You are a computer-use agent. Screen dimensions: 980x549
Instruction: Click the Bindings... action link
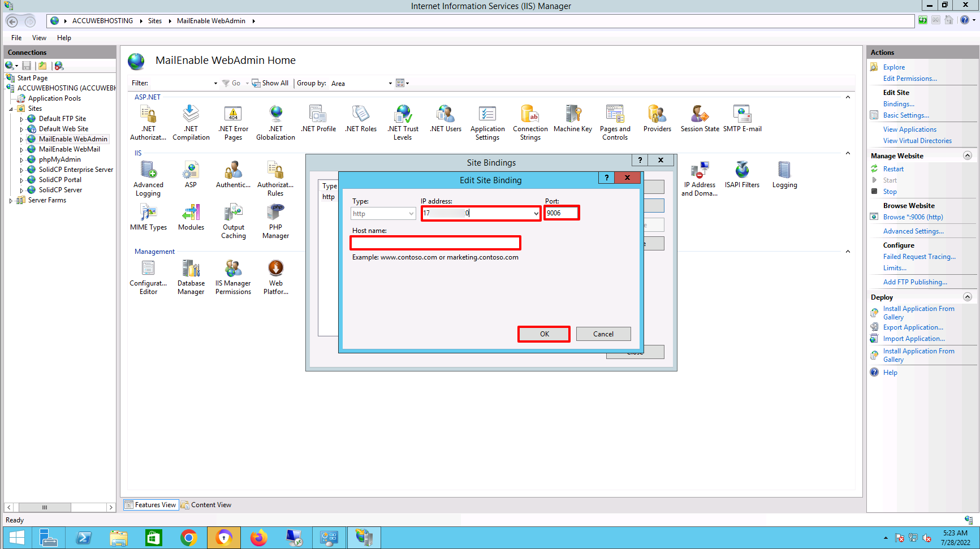(899, 104)
